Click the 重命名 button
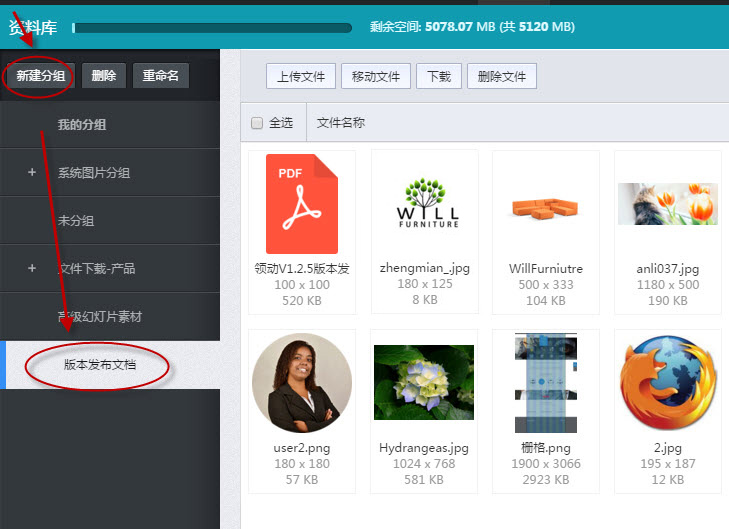 pos(160,76)
